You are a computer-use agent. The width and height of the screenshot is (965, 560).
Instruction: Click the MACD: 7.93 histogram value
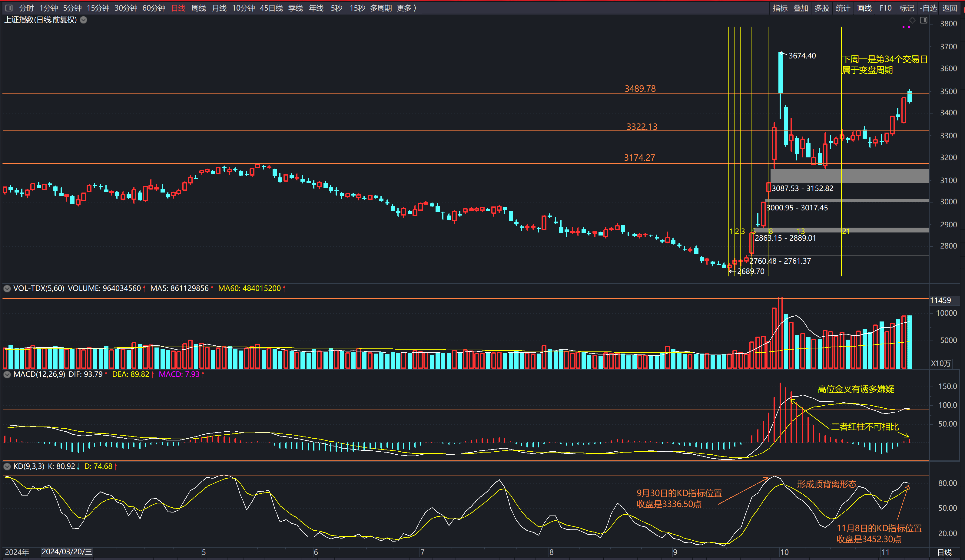[x=179, y=374]
